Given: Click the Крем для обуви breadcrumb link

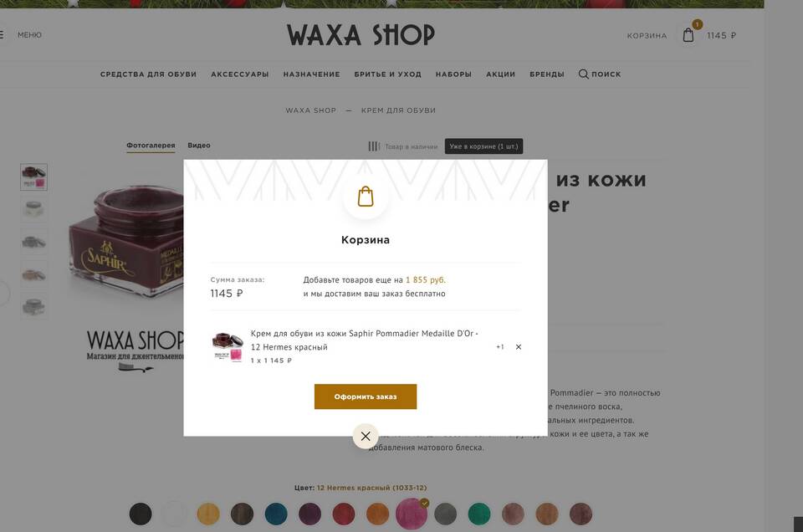Looking at the screenshot, I should (398, 110).
